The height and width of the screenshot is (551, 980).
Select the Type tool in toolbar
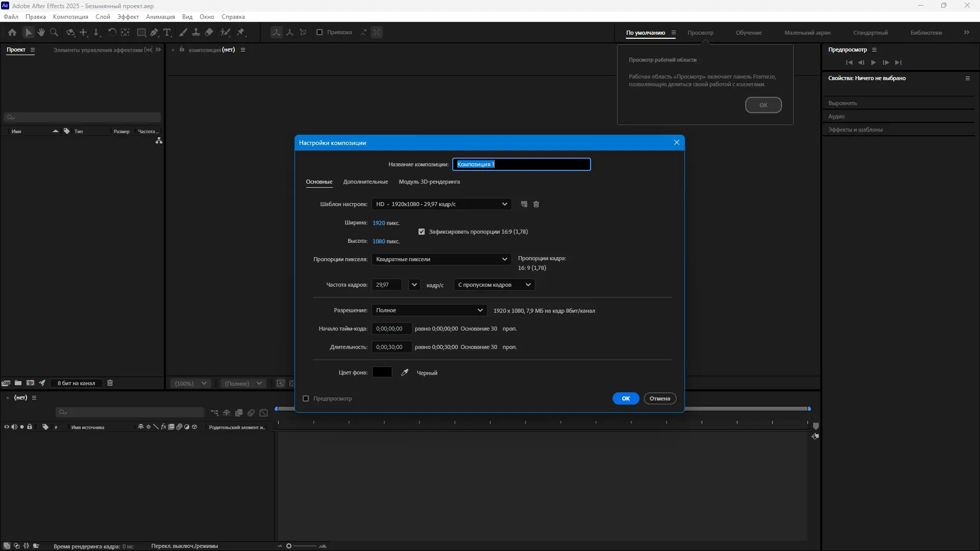167,32
